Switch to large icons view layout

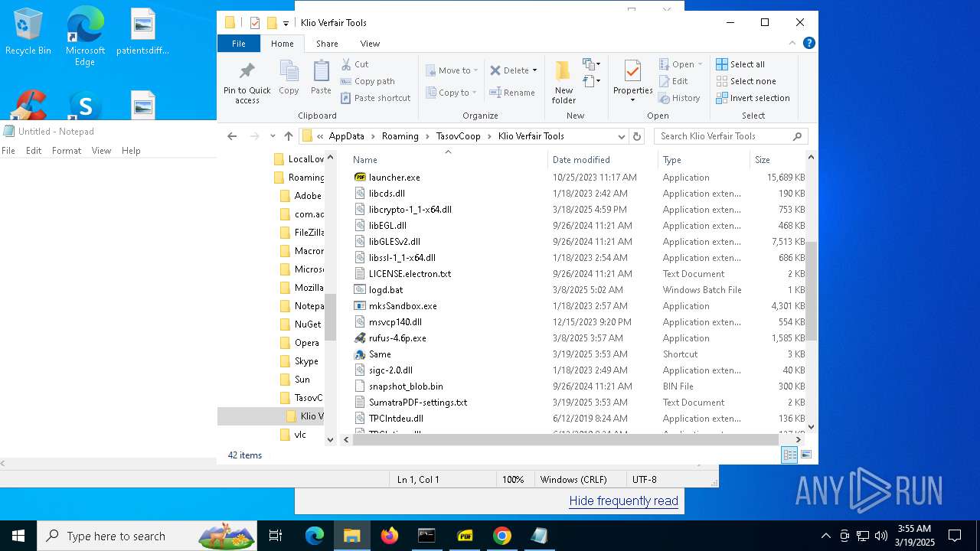(805, 455)
